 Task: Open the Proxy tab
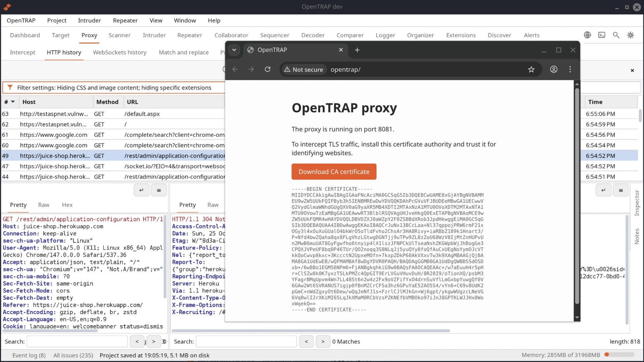click(89, 35)
